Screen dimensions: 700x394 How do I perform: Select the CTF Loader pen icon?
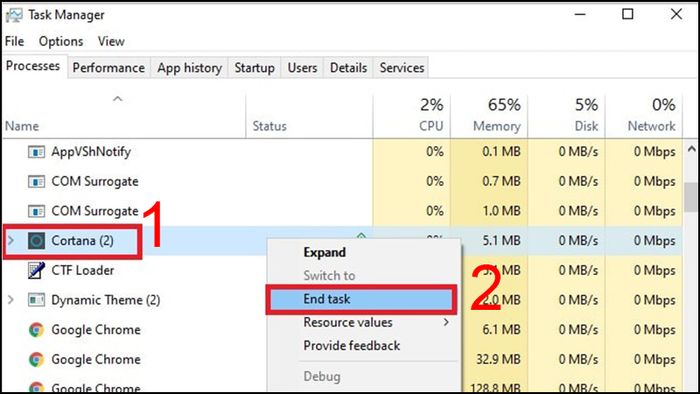pyautogui.click(x=36, y=270)
